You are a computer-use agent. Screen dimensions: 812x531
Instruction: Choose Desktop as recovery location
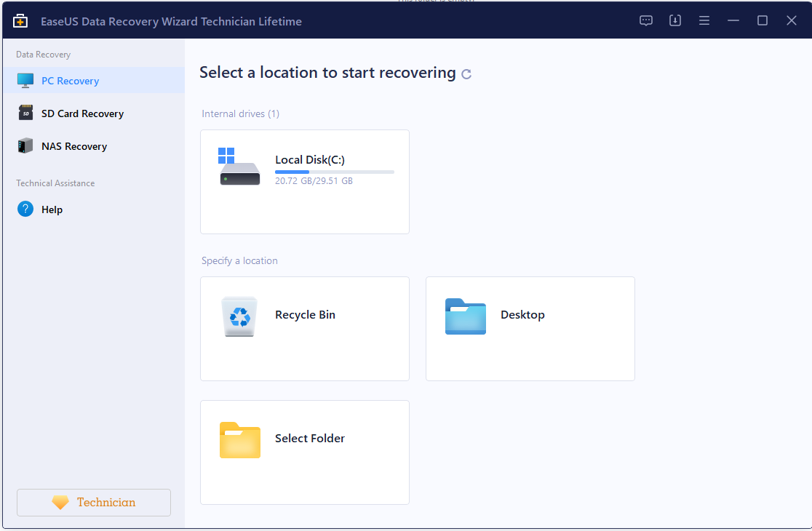point(530,329)
